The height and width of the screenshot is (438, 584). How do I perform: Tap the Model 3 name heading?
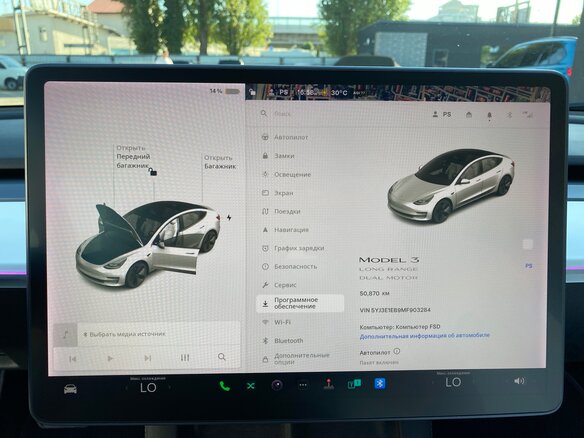(389, 260)
